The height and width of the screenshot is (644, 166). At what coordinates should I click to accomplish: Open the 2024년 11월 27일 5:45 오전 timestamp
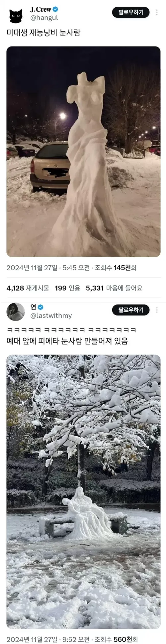click(48, 268)
